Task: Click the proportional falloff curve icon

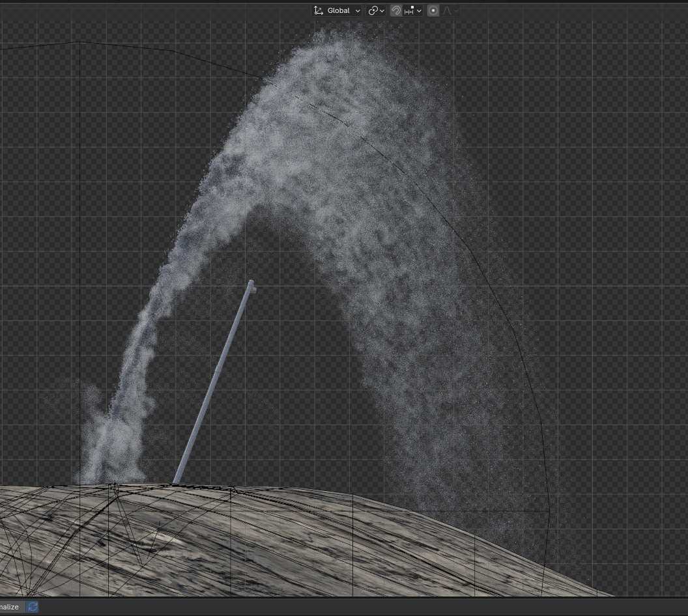Action: [447, 10]
